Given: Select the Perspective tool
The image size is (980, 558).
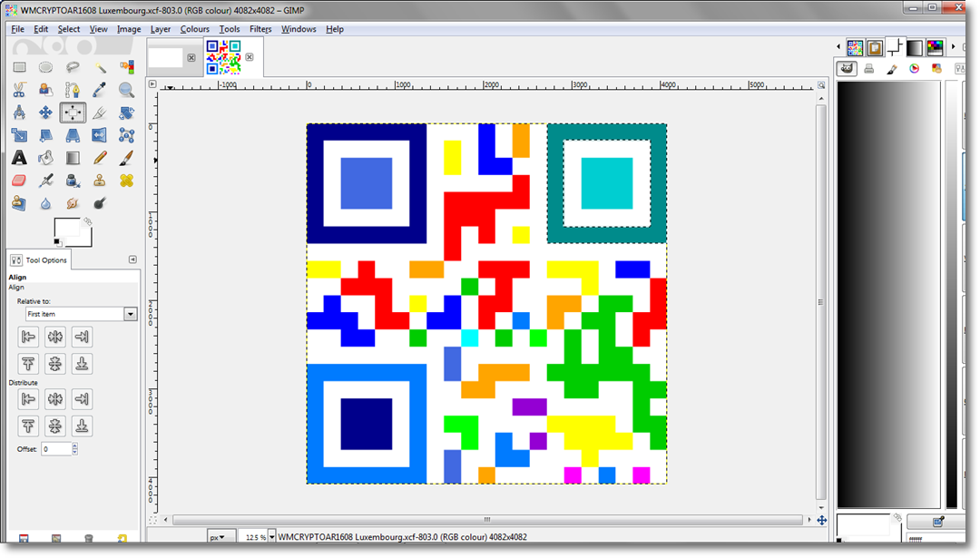Looking at the screenshot, I should pyautogui.click(x=73, y=135).
